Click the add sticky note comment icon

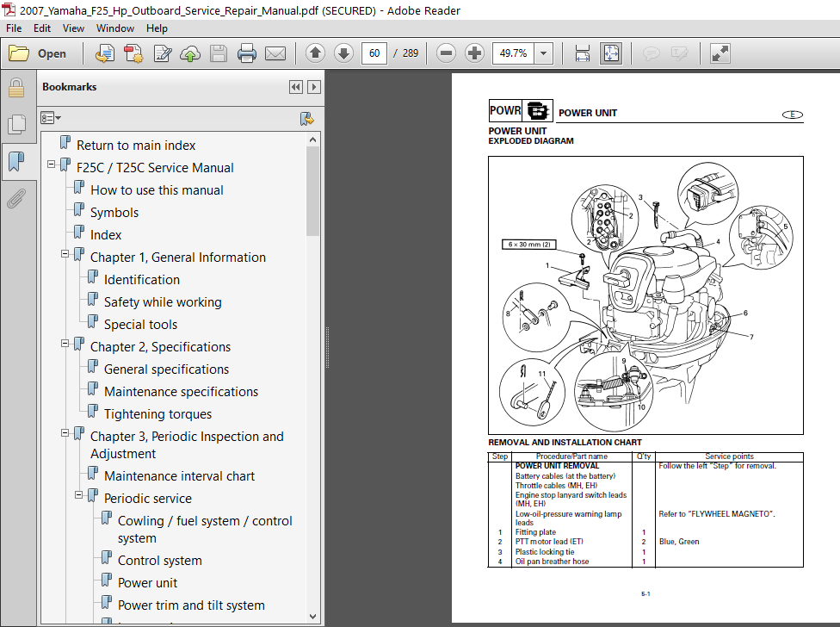click(x=651, y=53)
